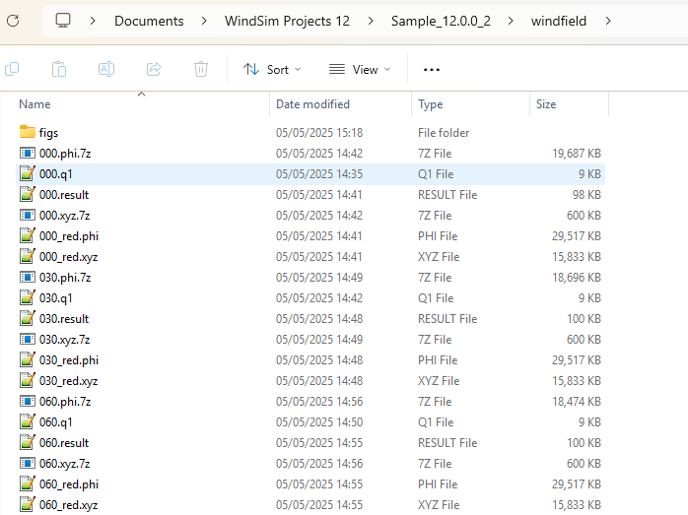Click the Refresh icon in address bar

[13, 20]
